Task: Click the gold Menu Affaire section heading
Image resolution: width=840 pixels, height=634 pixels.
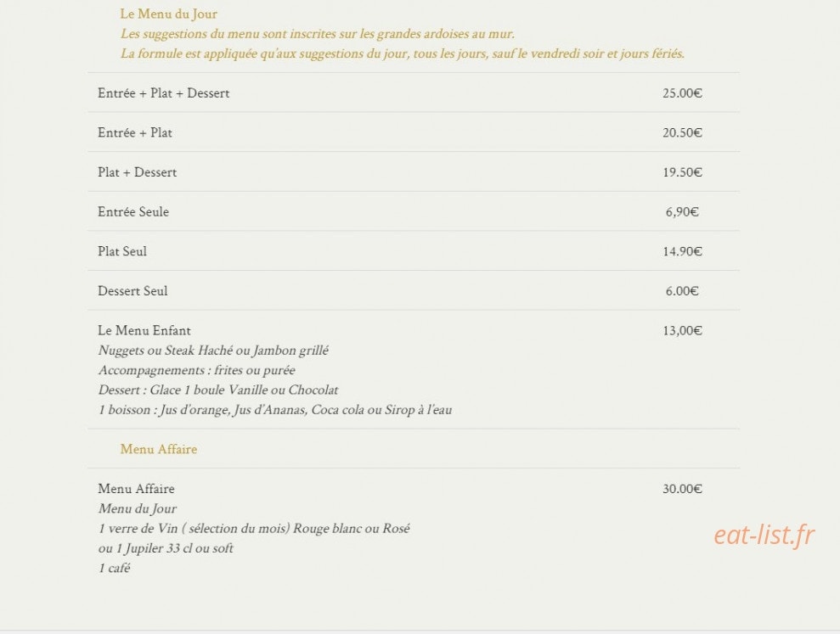Action: 159,449
